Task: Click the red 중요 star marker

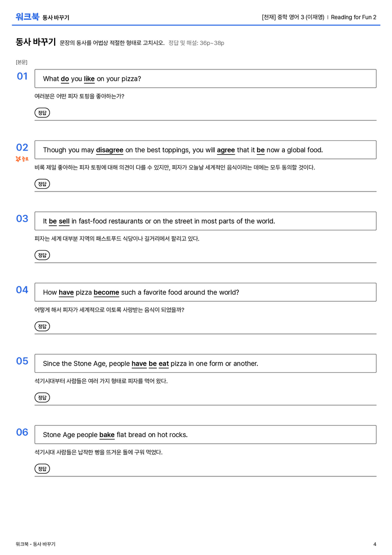Action: pos(22,159)
